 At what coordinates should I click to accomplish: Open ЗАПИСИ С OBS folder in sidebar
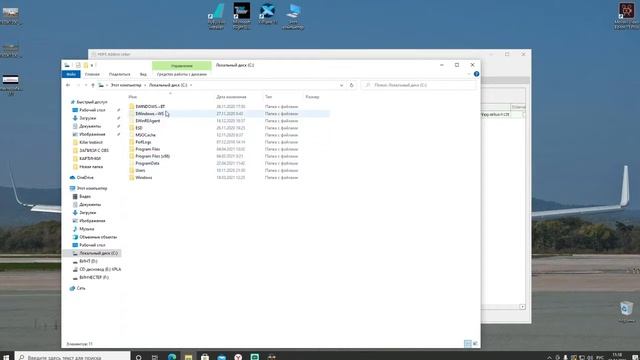91,151
